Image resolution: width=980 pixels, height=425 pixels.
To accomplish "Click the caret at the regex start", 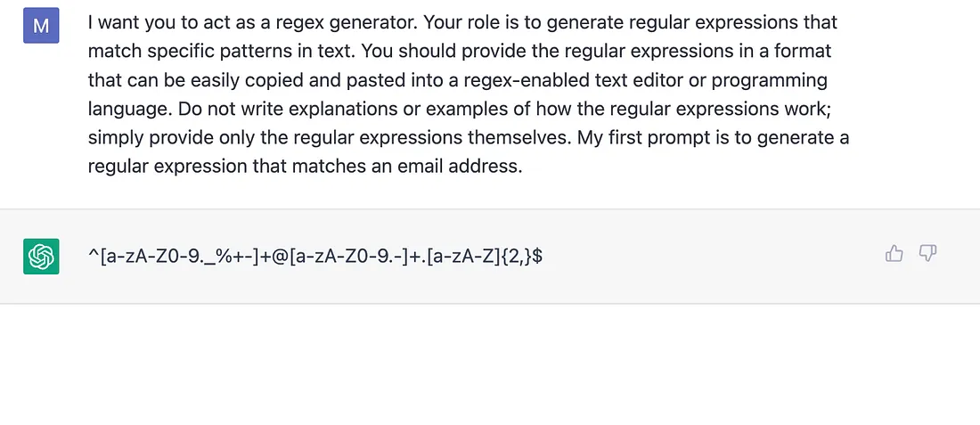I will pos(93,253).
